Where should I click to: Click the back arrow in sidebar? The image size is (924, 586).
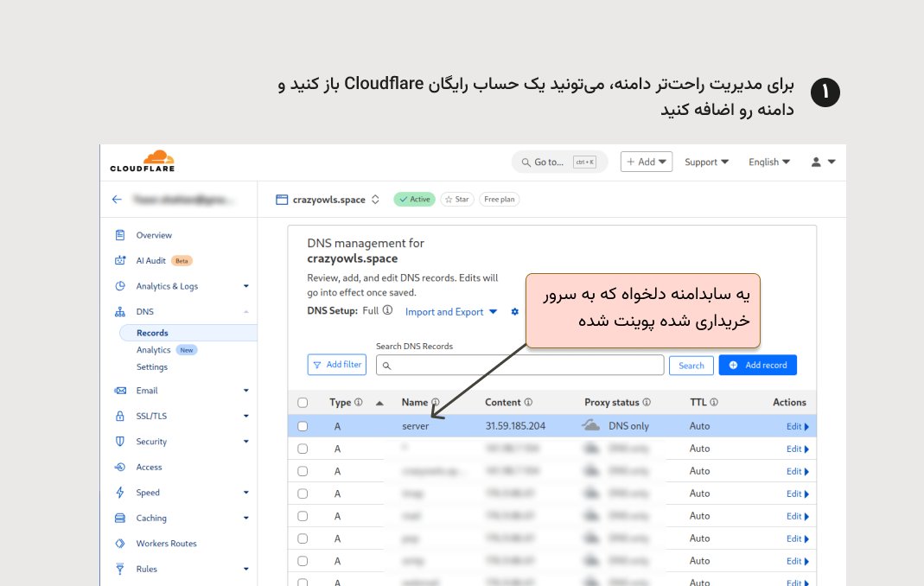(117, 200)
